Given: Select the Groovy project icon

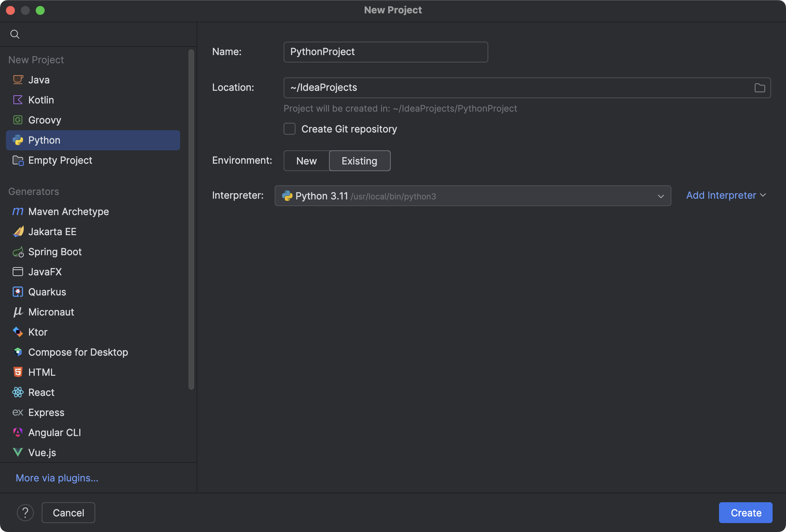Looking at the screenshot, I should 17,120.
